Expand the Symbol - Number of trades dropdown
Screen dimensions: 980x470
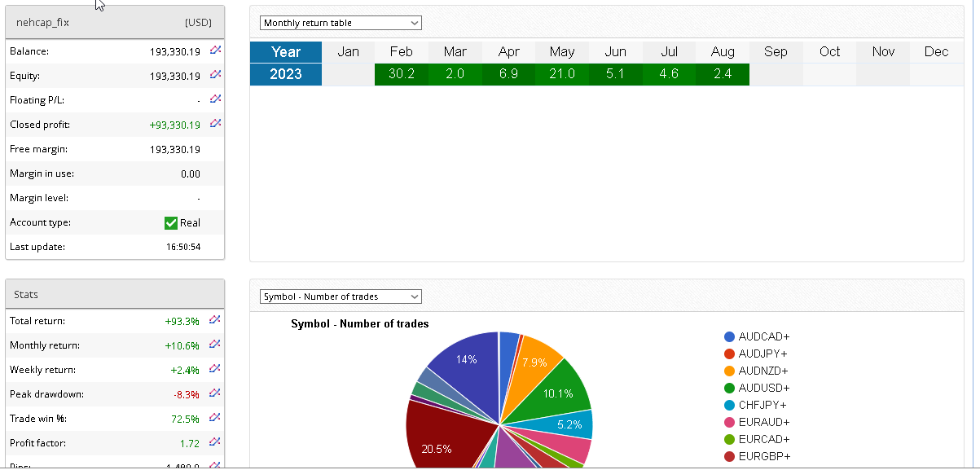point(341,296)
